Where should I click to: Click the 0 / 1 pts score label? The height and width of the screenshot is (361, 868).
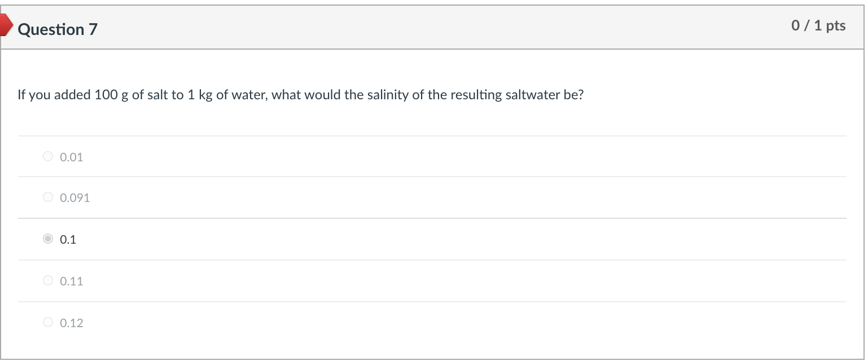point(819,25)
